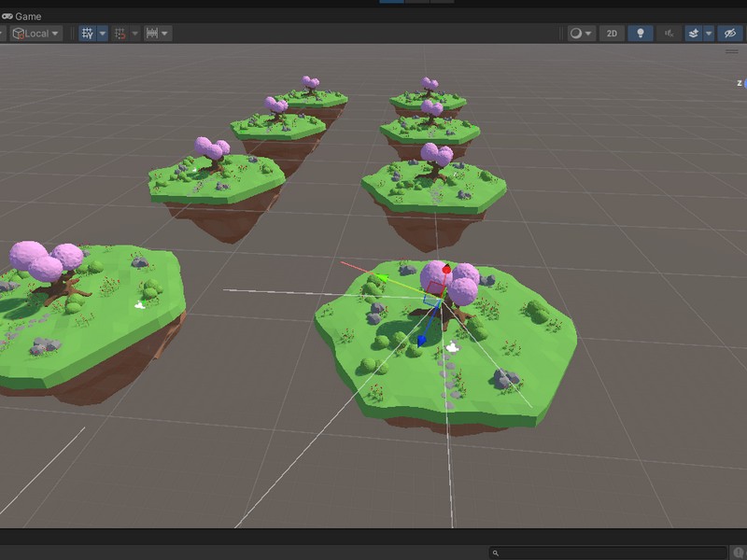Image resolution: width=747 pixels, height=560 pixels.
Task: Click the search field in bottom bar
Action: pos(616,553)
